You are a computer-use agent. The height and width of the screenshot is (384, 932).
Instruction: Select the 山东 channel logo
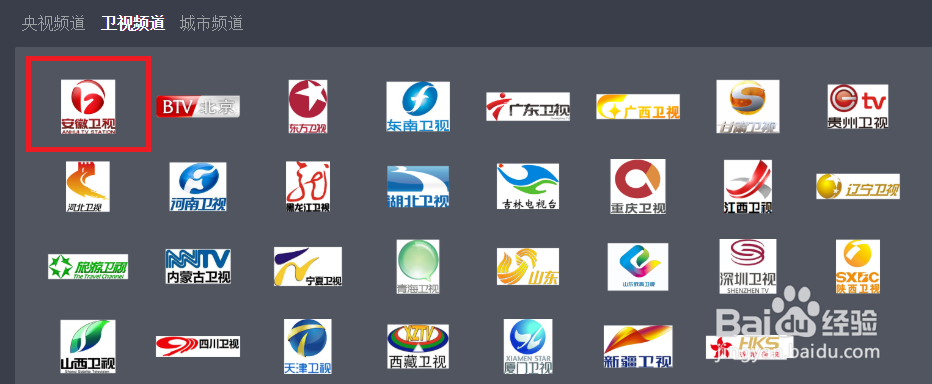528,266
